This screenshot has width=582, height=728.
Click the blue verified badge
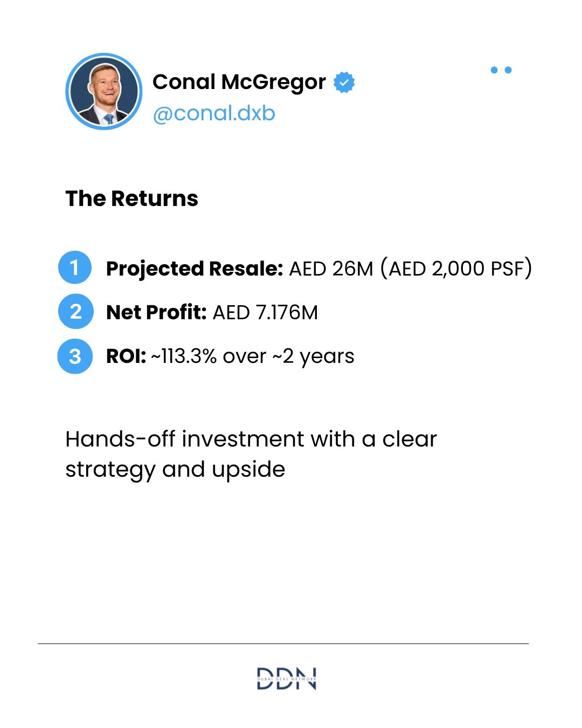click(x=344, y=82)
